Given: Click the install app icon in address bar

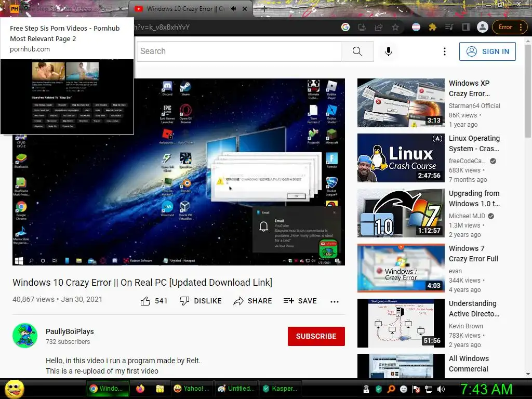Looking at the screenshot, I should pos(362,27).
